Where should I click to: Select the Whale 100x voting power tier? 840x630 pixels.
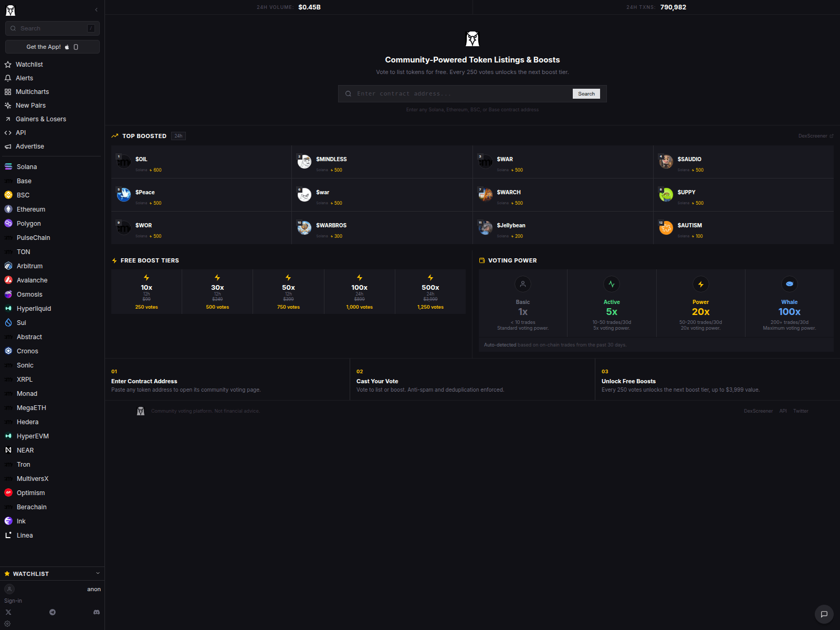coord(789,303)
